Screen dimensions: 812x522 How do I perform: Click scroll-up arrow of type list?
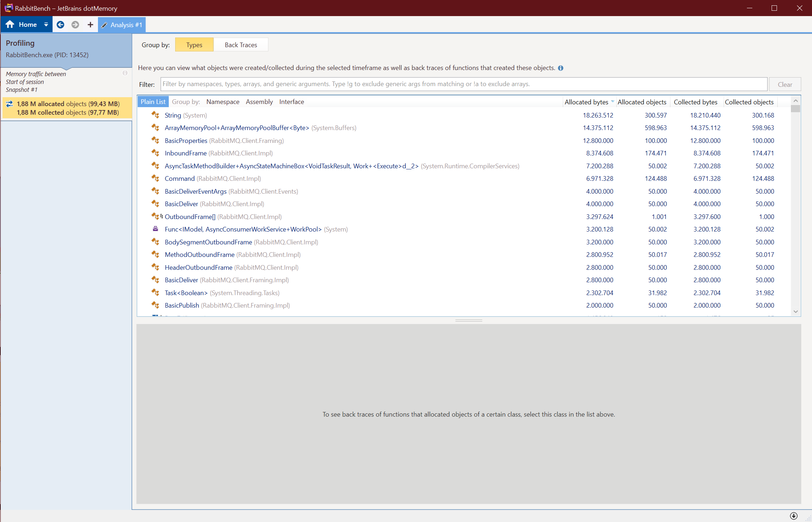[796, 101]
